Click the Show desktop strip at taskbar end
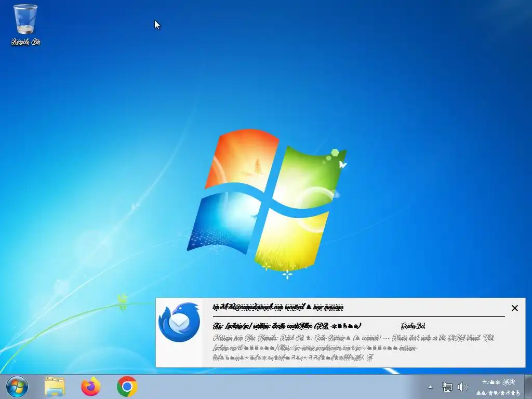This screenshot has width=532, height=399. tap(528, 387)
